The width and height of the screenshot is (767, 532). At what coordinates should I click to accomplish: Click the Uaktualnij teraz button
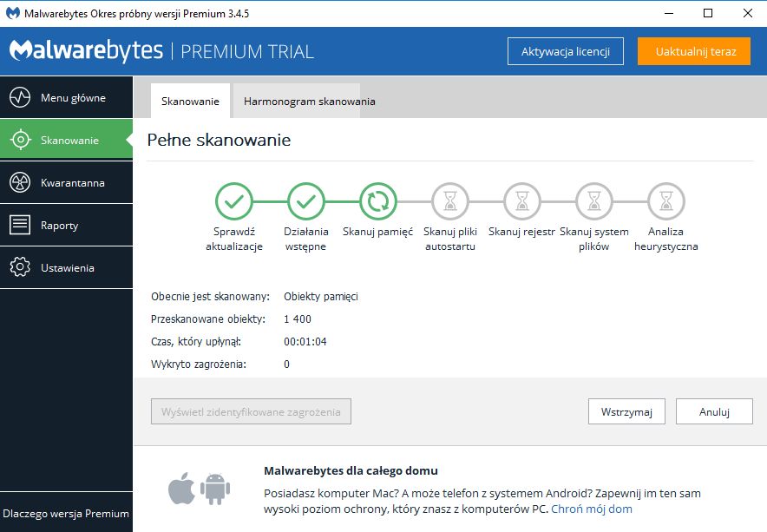click(x=694, y=51)
